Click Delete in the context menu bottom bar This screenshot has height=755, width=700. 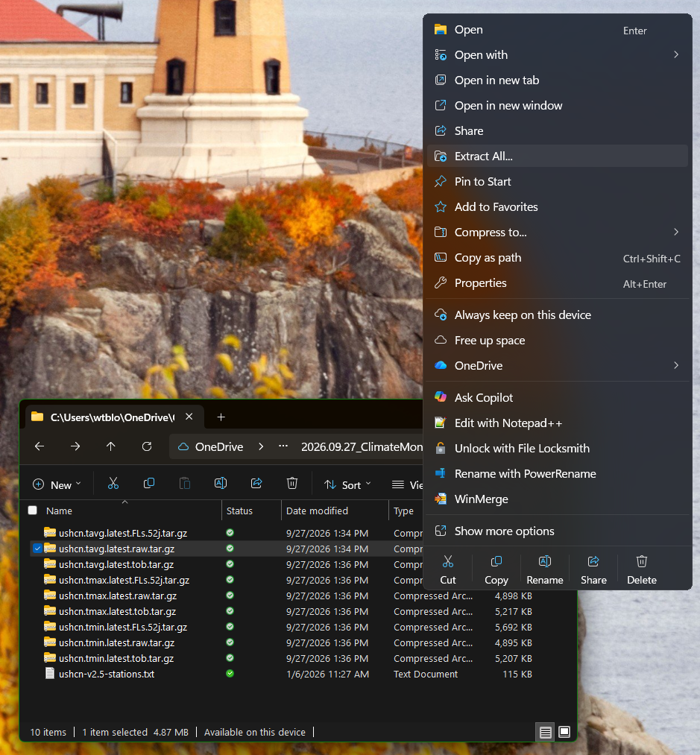(642, 571)
